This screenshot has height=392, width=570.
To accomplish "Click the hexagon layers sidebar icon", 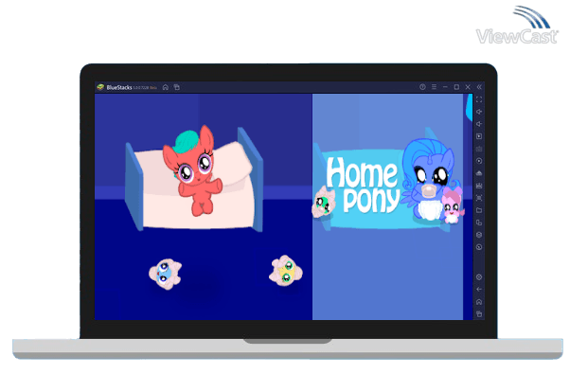I will tap(479, 235).
